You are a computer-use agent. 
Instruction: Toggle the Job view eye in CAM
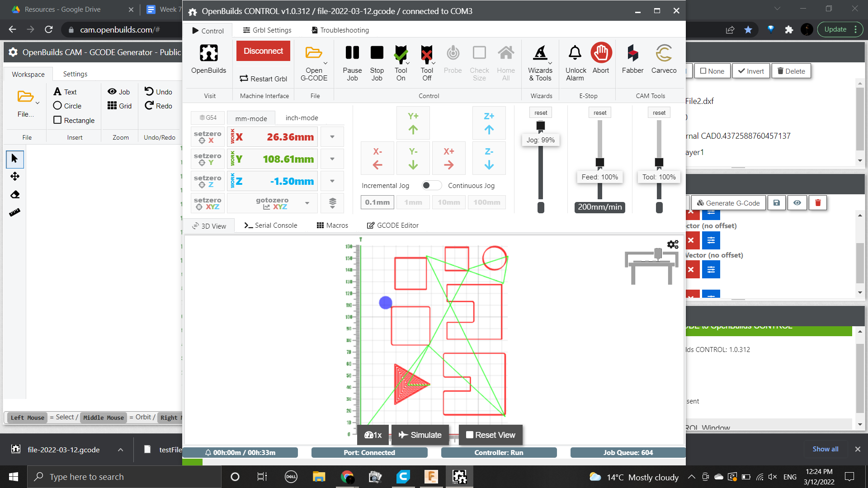[119, 92]
